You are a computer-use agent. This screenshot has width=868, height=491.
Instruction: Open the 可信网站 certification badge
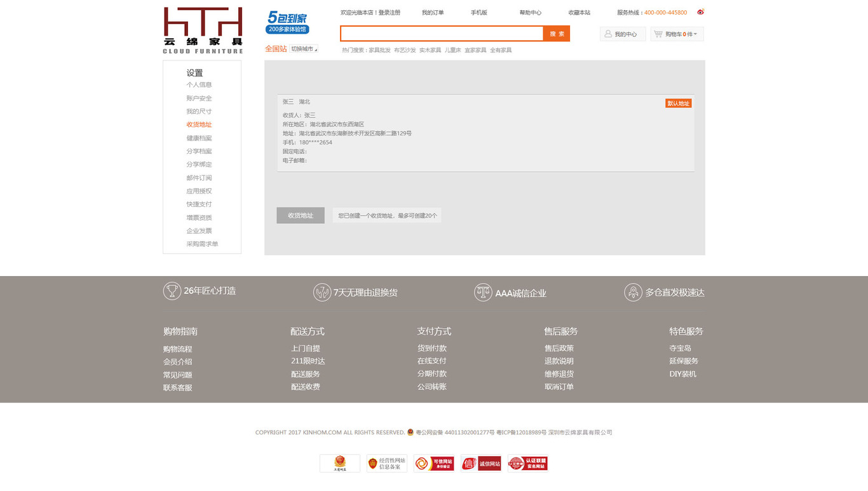coord(434,463)
